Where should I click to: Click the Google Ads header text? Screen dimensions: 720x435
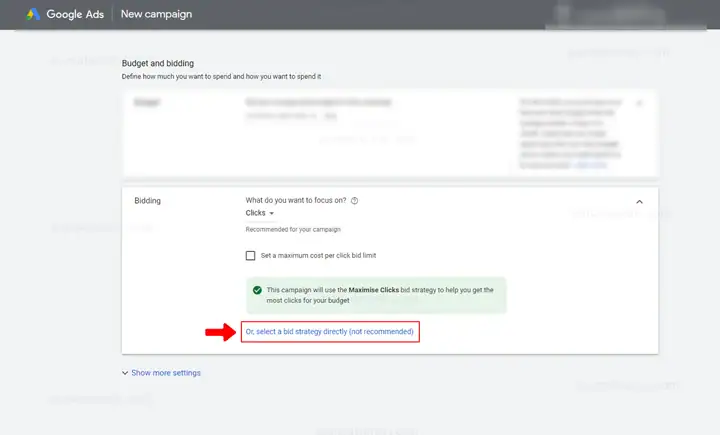pyautogui.click(x=75, y=14)
